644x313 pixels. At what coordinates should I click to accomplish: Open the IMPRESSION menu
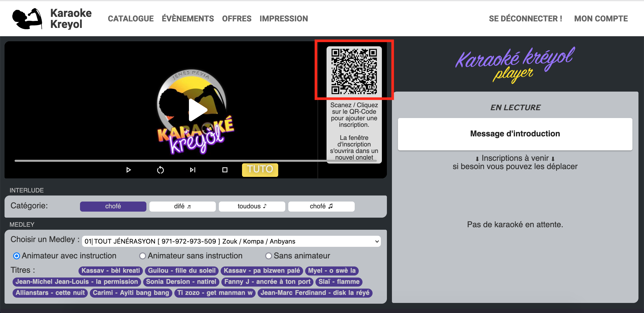click(284, 19)
